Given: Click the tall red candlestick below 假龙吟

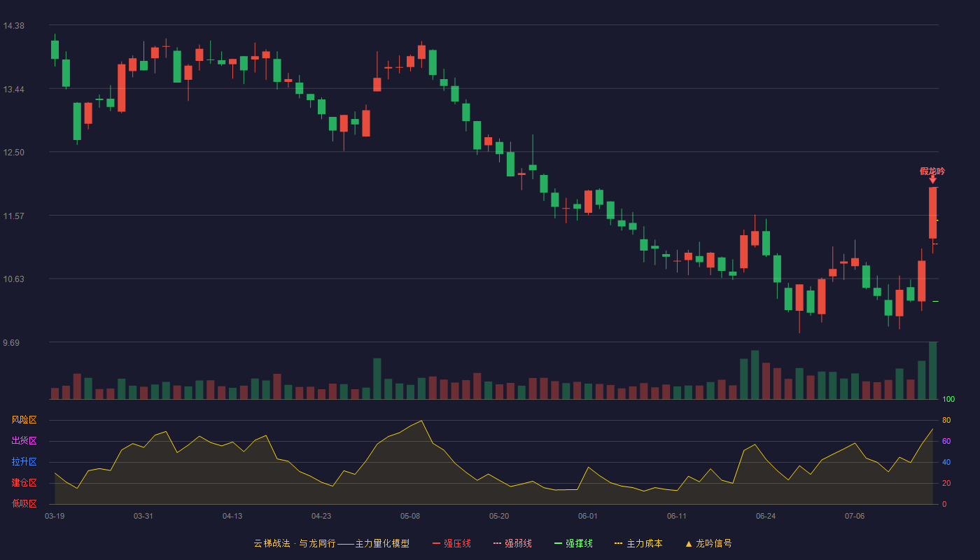Looking at the screenshot, I should 932,213.
